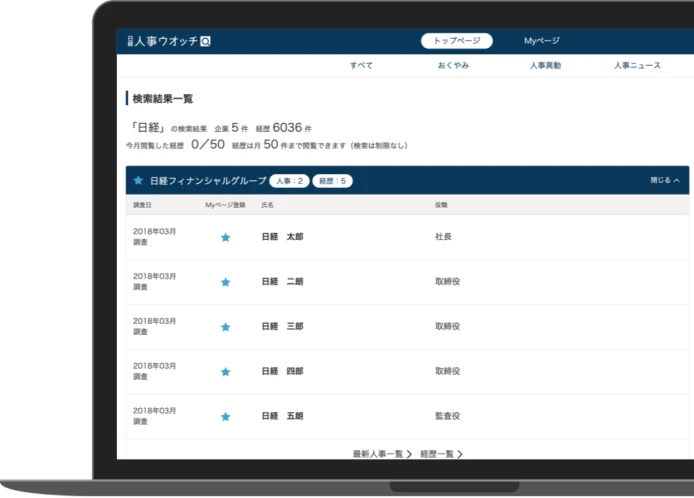Image resolution: width=694 pixels, height=498 pixels.
Task: Open 経歴一覧 link with arrow
Action: (x=441, y=454)
